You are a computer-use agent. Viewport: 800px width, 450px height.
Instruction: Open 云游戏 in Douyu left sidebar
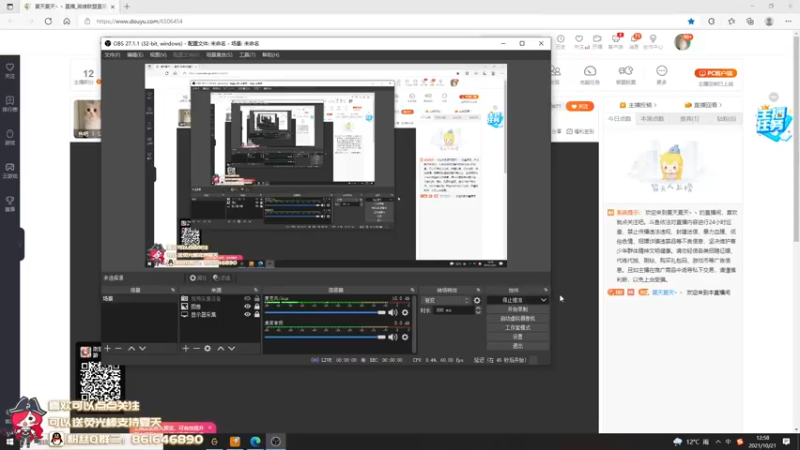click(x=10, y=170)
